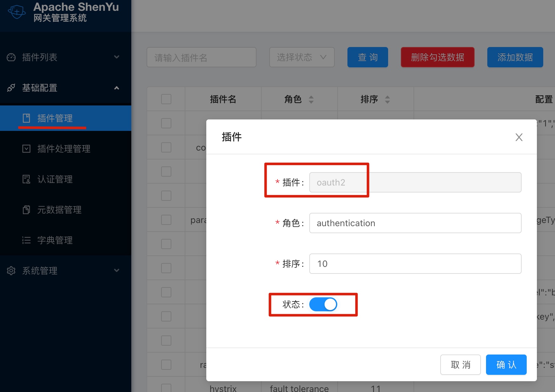Select the 插件管理 bookmark icon in sidebar
Viewport: 555px width, 392px height.
[27, 118]
